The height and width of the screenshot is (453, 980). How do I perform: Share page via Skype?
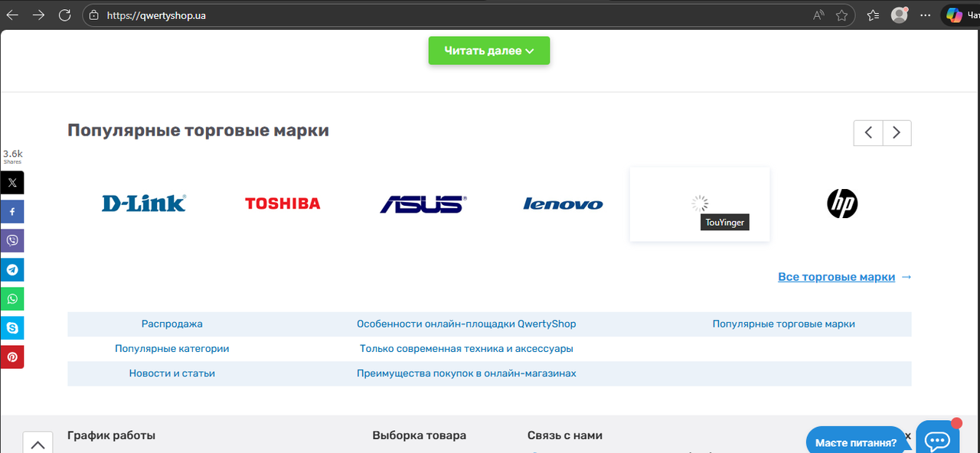tap(12, 328)
